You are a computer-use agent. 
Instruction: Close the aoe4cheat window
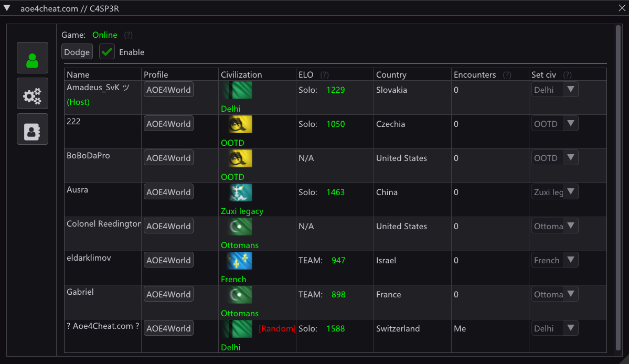tap(622, 8)
